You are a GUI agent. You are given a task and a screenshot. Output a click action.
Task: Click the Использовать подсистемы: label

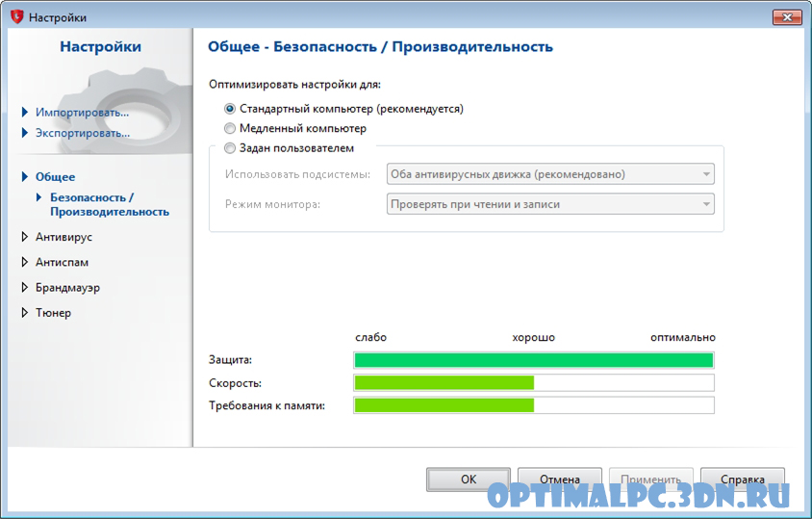298,174
